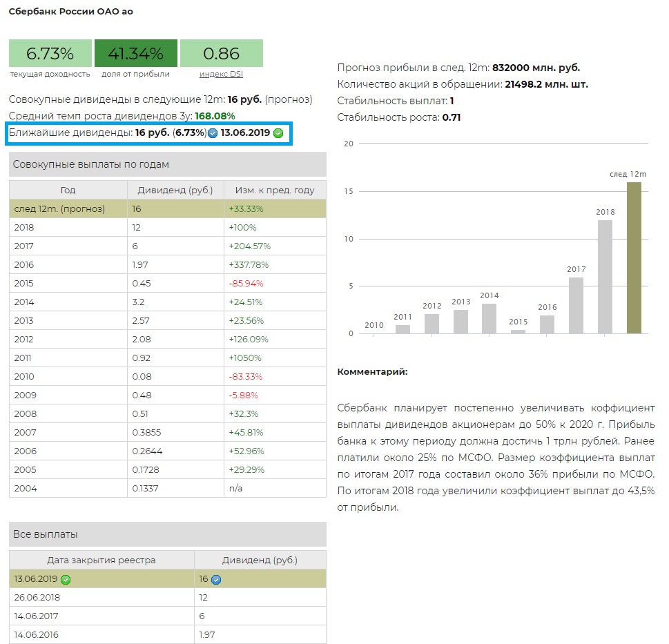This screenshot has width=669, height=644.
Task: Click the olive след 12m bar in chart
Action: [633, 258]
